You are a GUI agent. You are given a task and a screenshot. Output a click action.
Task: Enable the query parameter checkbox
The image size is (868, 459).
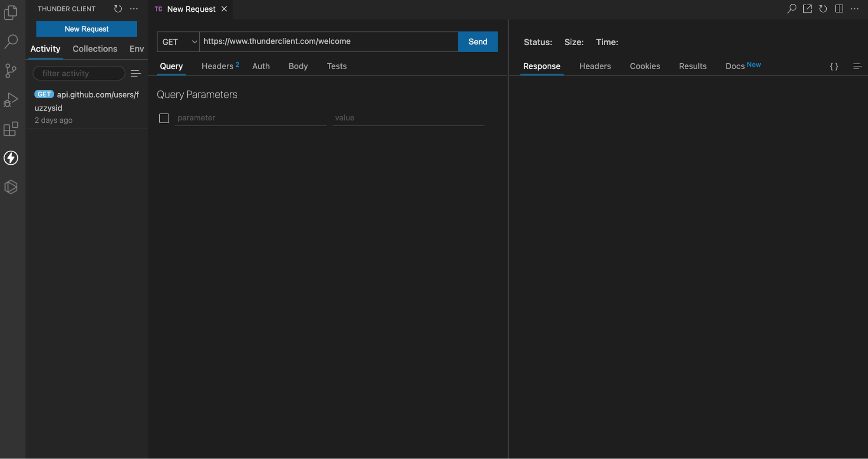[x=164, y=118]
